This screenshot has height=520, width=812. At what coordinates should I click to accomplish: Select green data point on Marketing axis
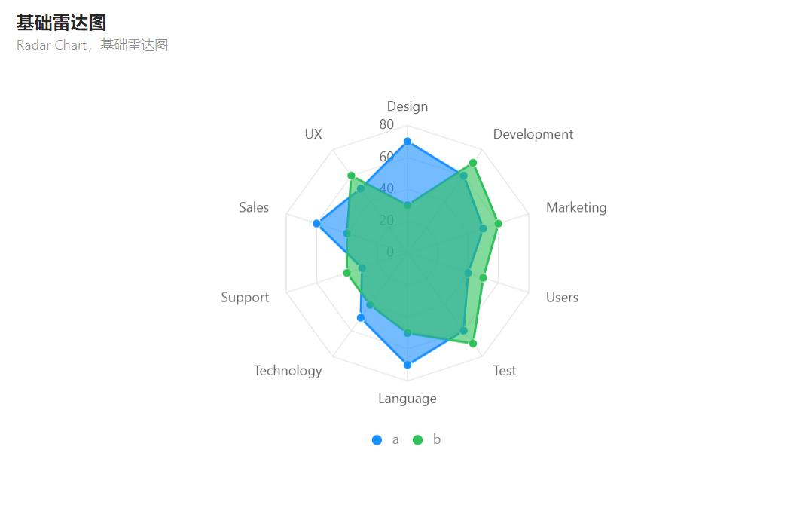499,223
